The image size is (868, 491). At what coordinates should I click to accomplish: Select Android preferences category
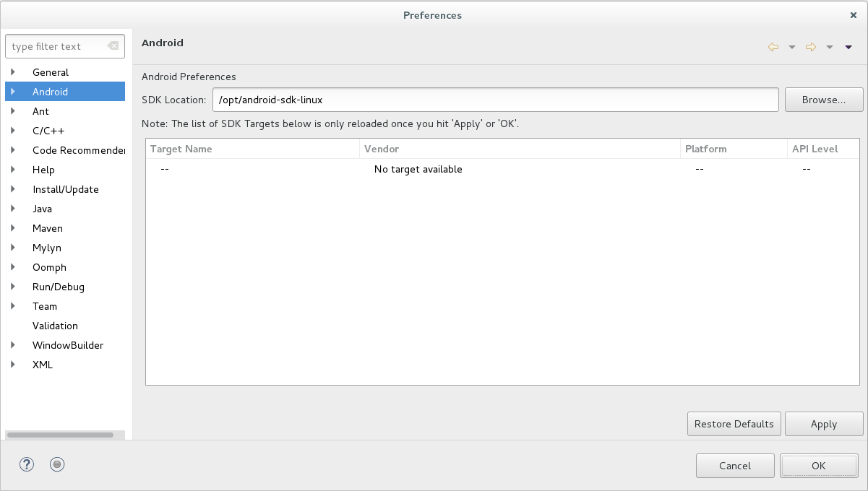point(50,92)
